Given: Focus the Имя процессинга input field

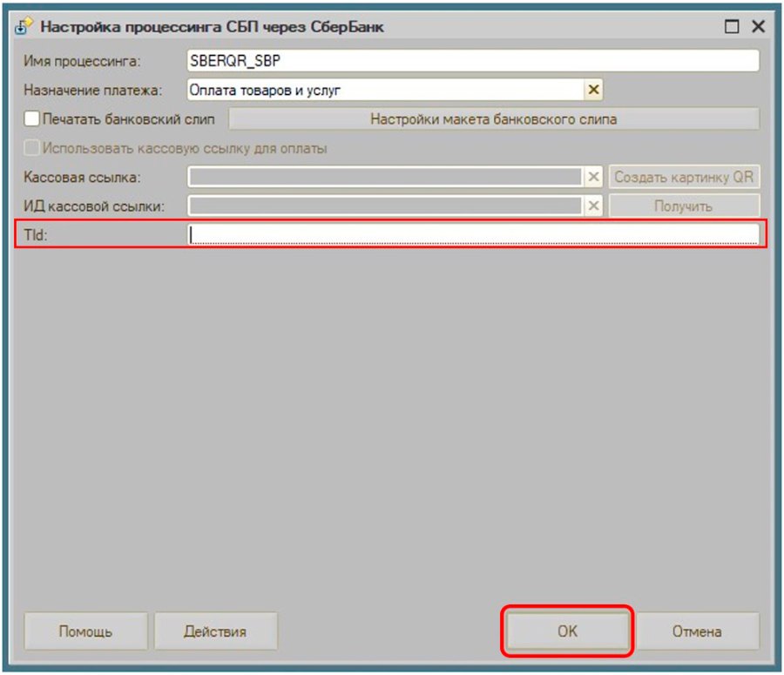Looking at the screenshot, I should 473,60.
